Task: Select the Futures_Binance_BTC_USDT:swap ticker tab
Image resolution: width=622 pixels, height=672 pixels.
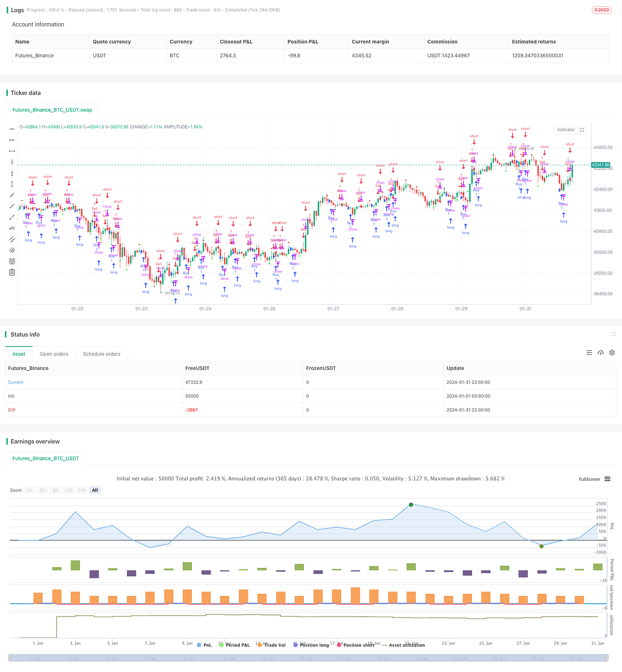Action: (52, 110)
